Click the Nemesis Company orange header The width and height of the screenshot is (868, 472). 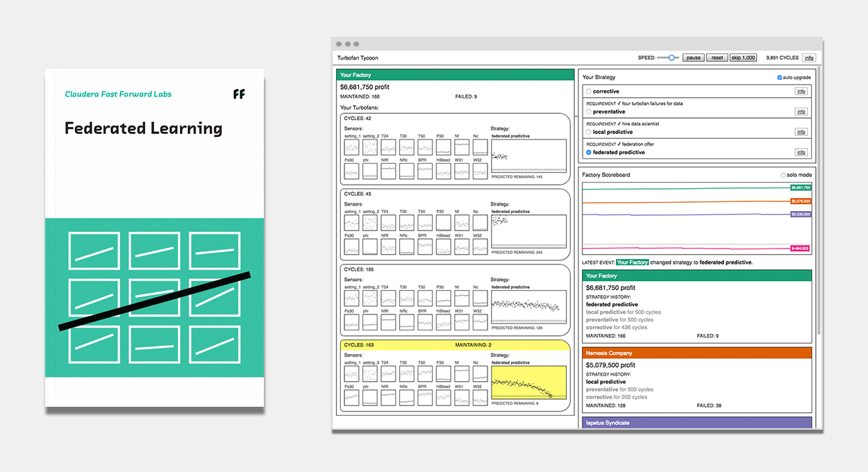[696, 353]
